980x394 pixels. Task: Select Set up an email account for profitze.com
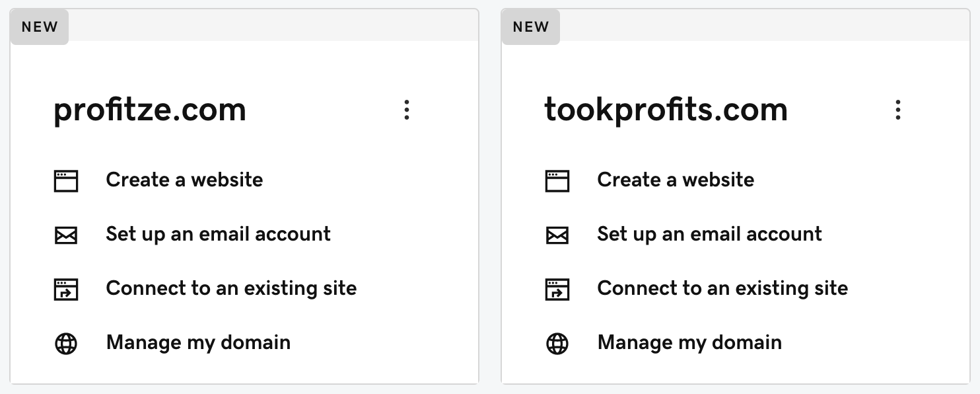coord(219,234)
